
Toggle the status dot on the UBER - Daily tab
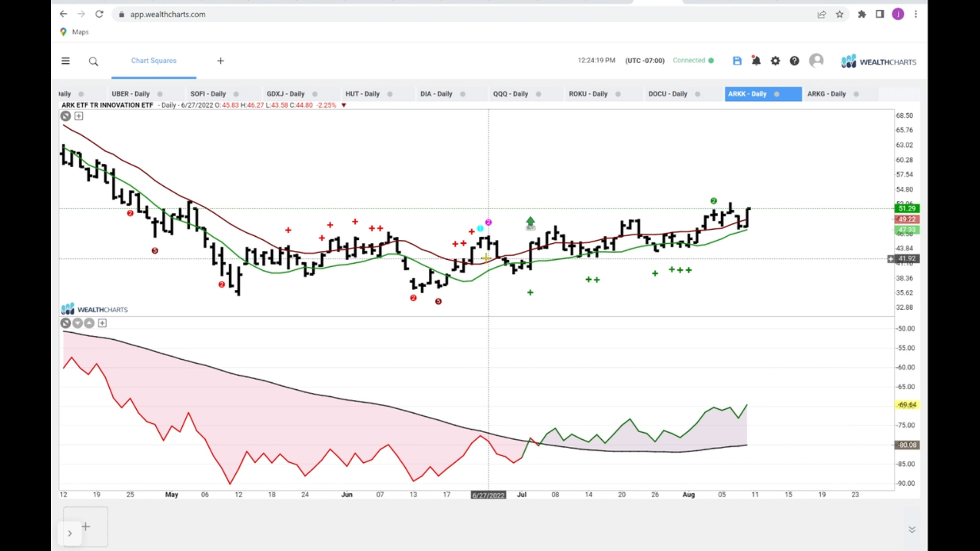pos(160,94)
